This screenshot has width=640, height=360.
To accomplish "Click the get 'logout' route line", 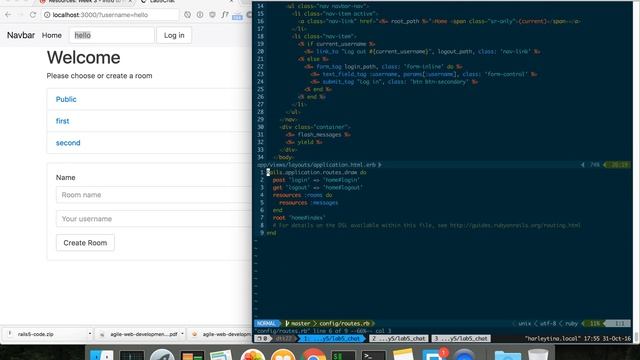I will (318, 188).
